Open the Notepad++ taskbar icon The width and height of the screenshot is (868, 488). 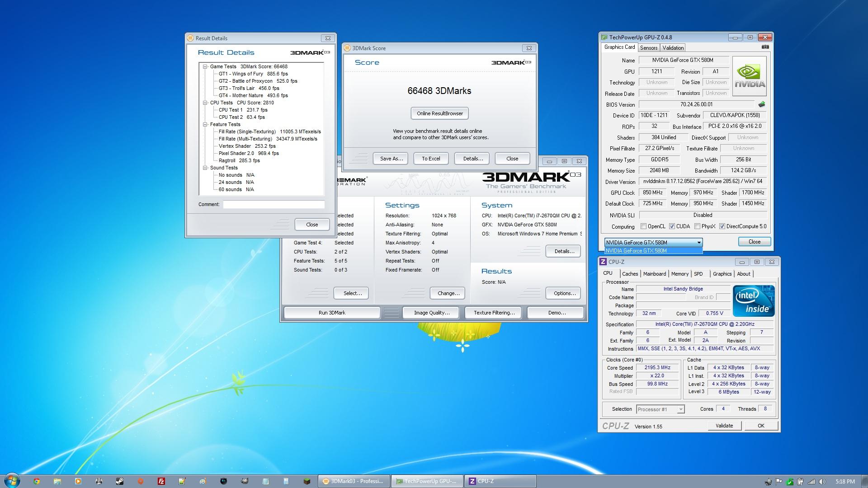(x=182, y=481)
